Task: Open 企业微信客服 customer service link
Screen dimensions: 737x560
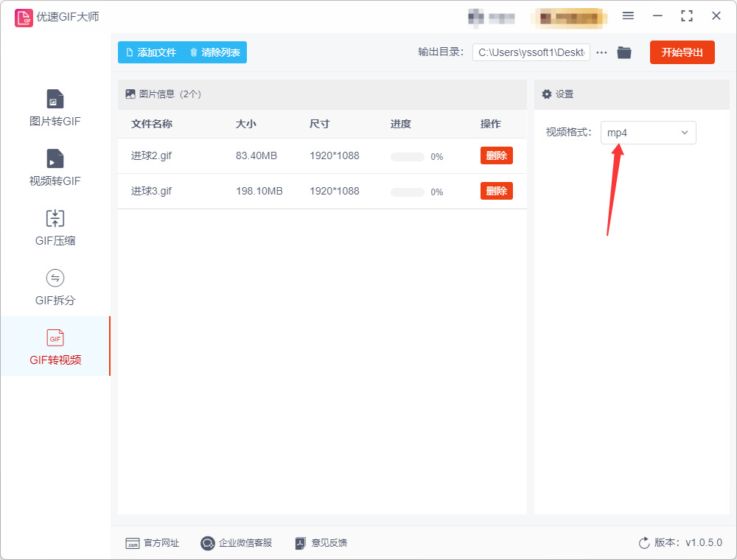Action: point(237,543)
